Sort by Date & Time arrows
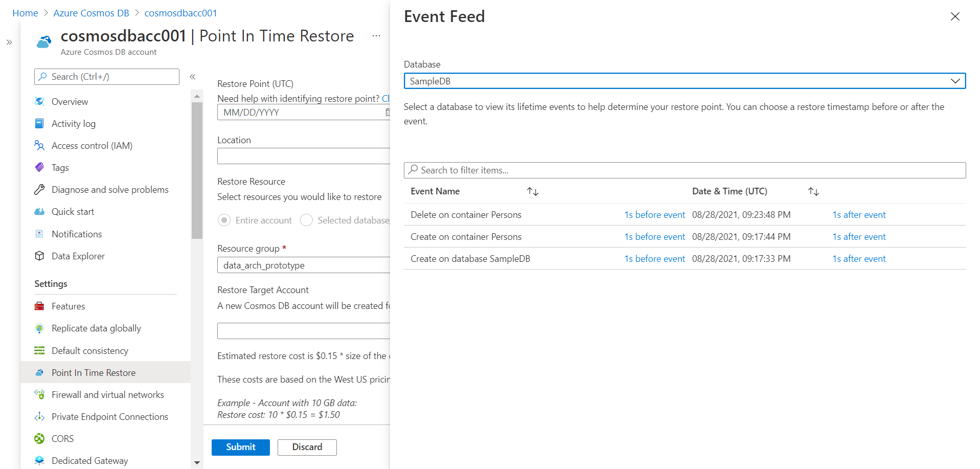Image resolution: width=980 pixels, height=469 pixels. tap(813, 191)
